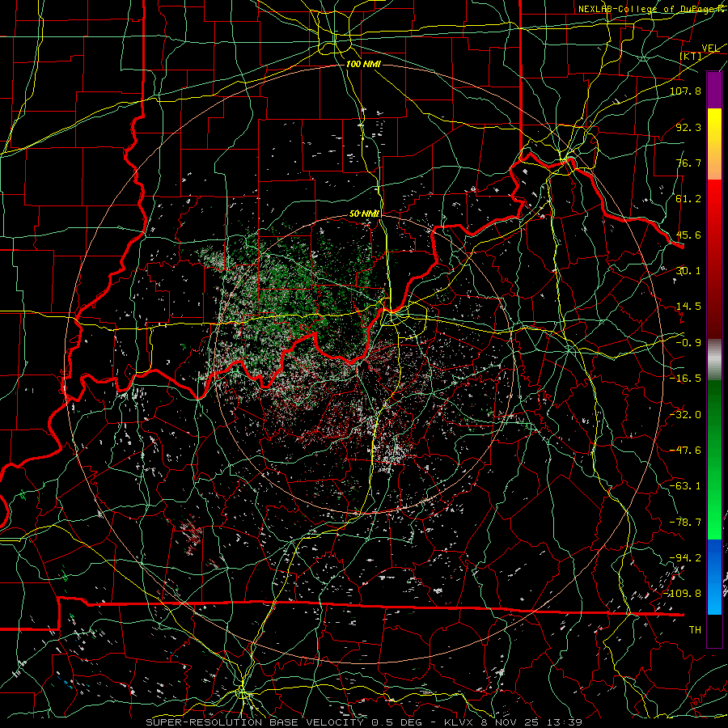Pick the dark blue segment of color bar
This screenshot has width=728, height=728.
[x=714, y=560]
